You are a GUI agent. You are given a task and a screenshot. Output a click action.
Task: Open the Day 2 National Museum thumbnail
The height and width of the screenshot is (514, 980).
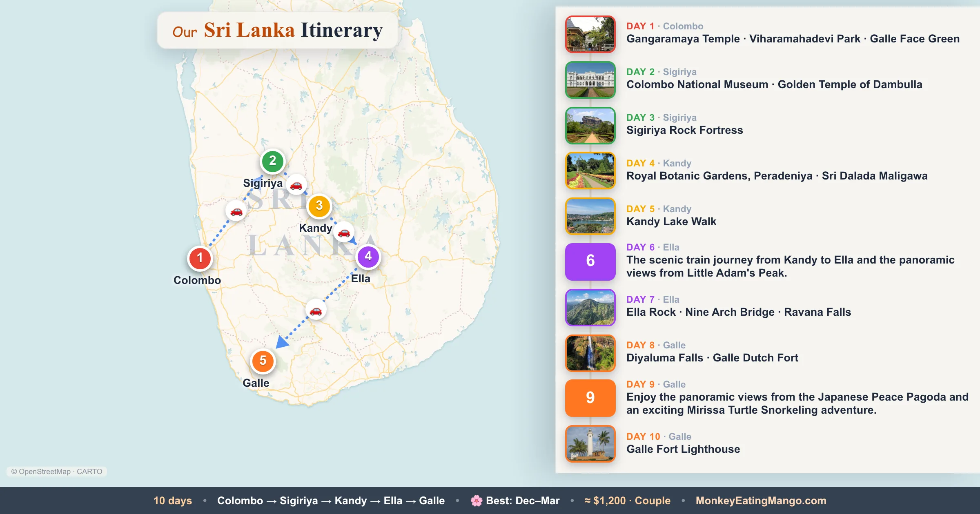(590, 80)
